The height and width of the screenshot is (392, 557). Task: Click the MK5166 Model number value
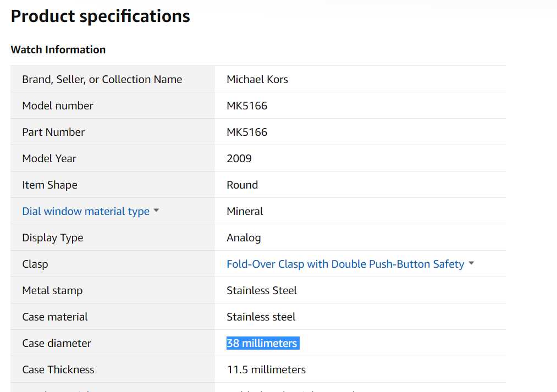click(x=247, y=106)
